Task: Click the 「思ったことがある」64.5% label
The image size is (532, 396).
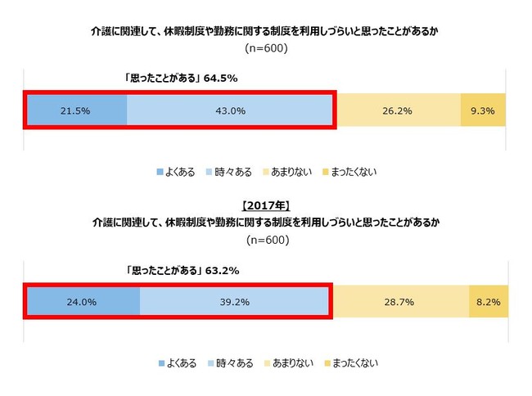Action: pos(182,79)
